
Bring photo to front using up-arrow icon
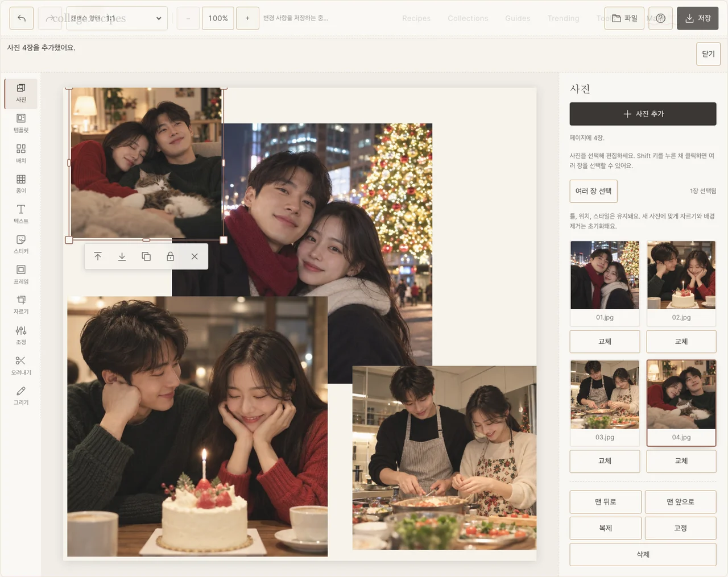[98, 256]
